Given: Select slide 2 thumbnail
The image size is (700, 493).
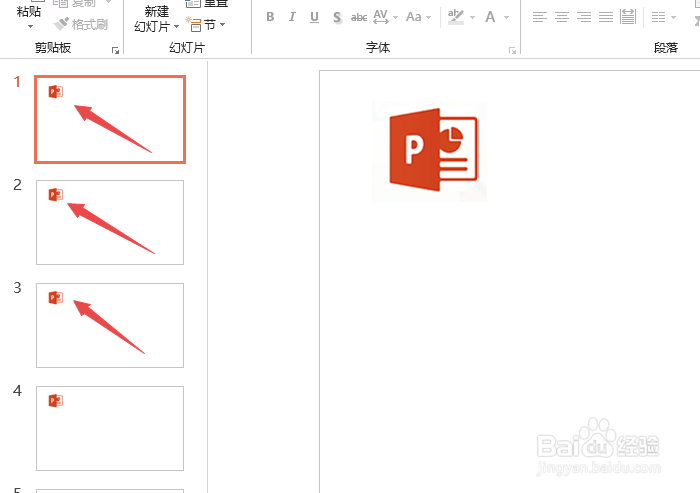Looking at the screenshot, I should tap(110, 222).
